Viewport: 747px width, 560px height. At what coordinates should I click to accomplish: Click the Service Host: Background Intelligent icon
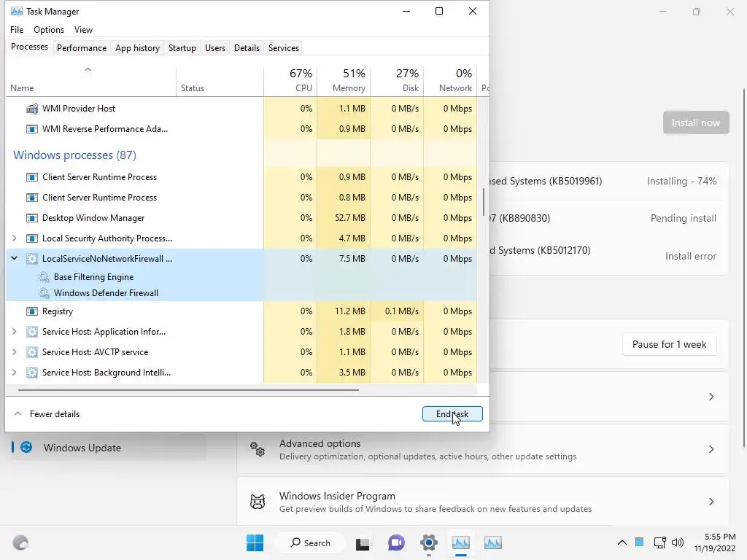click(32, 373)
